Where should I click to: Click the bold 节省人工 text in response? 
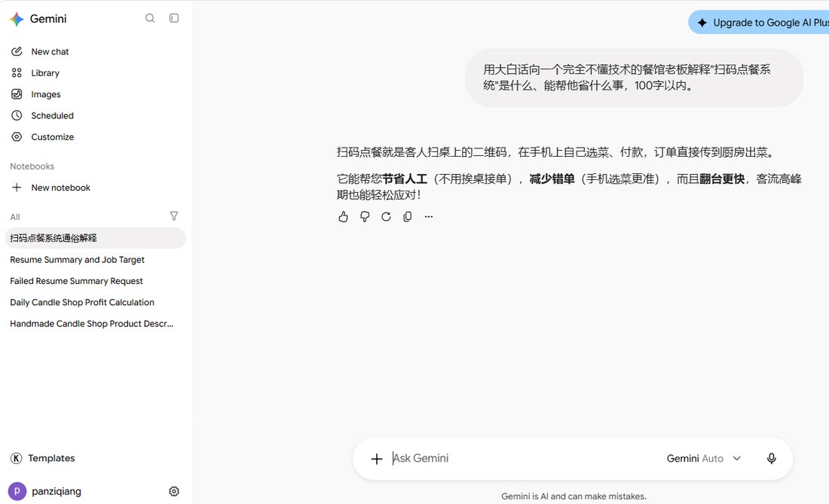(405, 179)
